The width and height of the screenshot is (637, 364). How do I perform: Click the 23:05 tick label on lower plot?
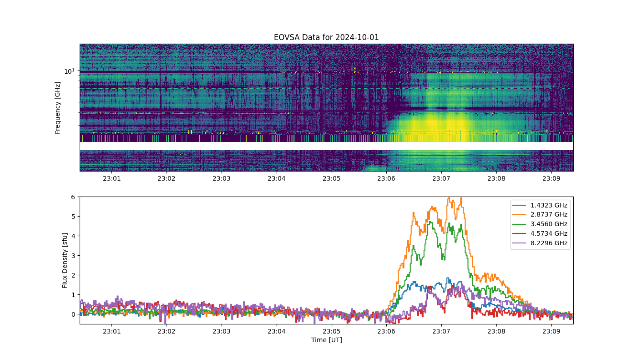[332, 331]
